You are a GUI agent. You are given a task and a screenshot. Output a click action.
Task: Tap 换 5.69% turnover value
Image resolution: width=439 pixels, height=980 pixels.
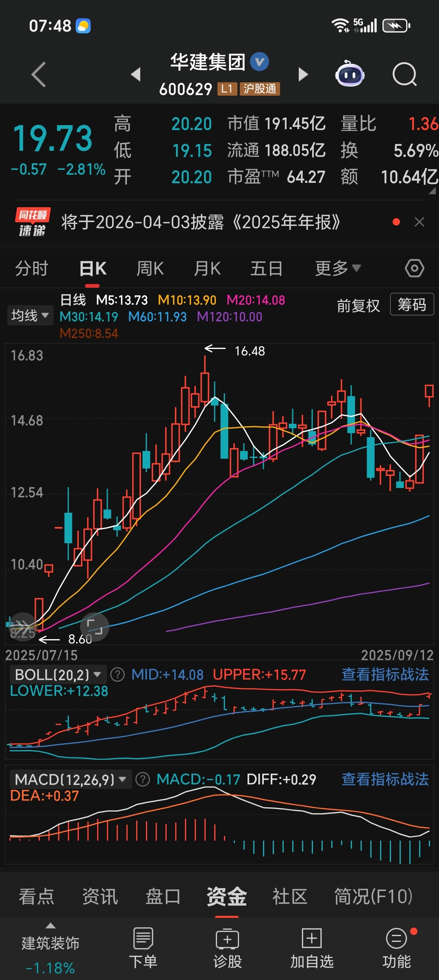[x=389, y=150]
